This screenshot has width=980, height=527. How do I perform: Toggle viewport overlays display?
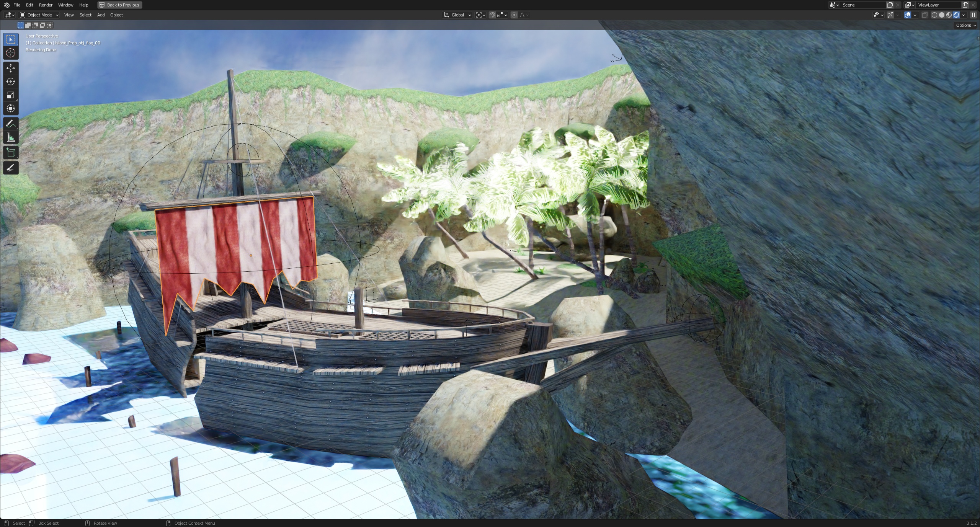[908, 15]
